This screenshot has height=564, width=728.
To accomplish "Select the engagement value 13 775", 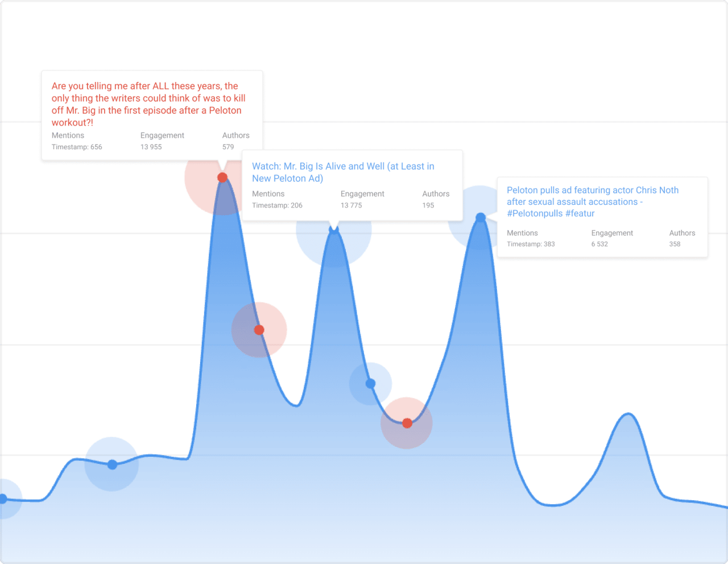I will click(351, 205).
